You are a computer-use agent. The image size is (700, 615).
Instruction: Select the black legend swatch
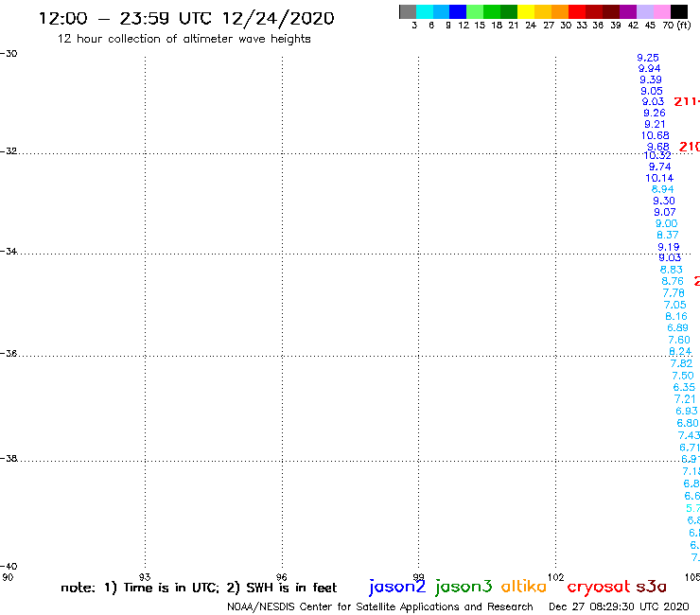pyautogui.click(x=679, y=11)
